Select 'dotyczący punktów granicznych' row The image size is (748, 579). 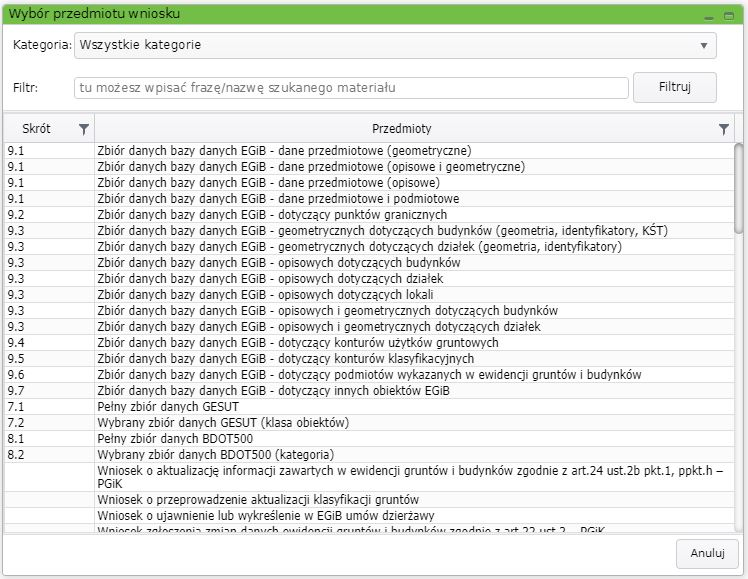(271, 215)
